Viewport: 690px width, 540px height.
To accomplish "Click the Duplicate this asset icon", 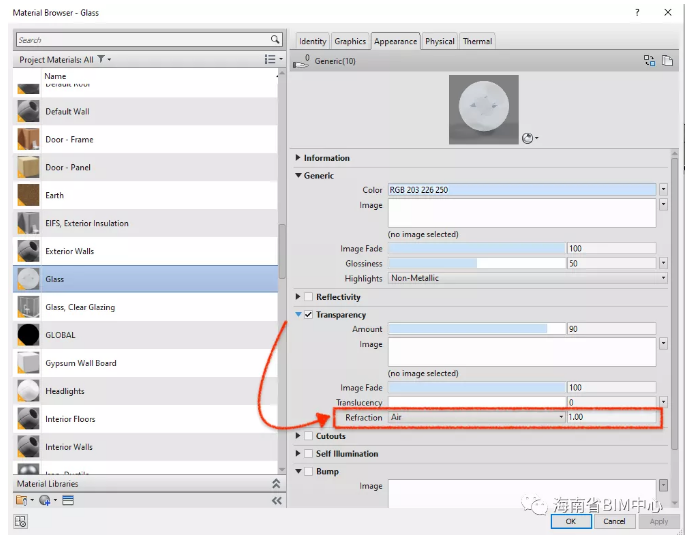I will coord(667,61).
